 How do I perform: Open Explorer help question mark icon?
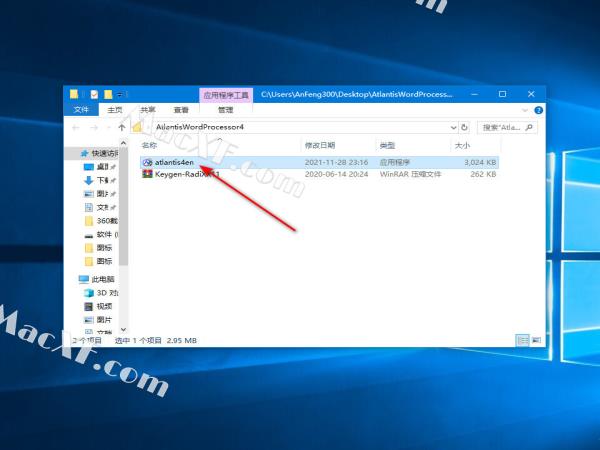pos(538,110)
